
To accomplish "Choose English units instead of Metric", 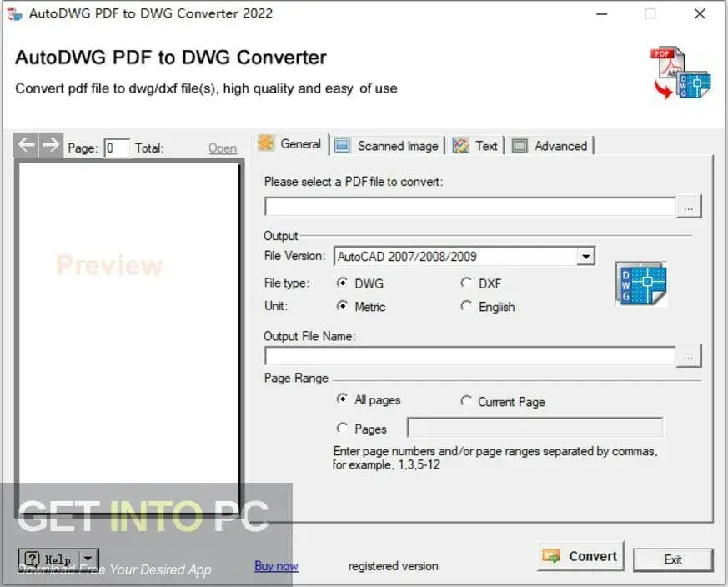I will [467, 306].
